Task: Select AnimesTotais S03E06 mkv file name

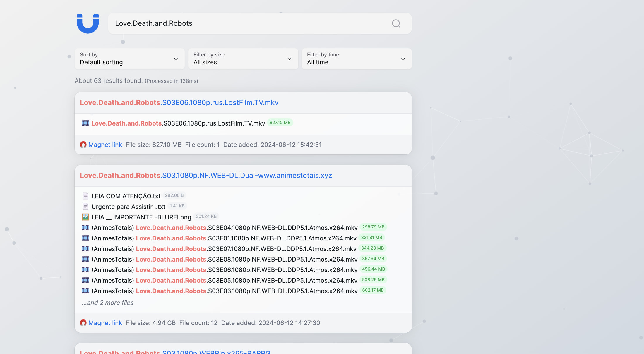Action: point(225,270)
